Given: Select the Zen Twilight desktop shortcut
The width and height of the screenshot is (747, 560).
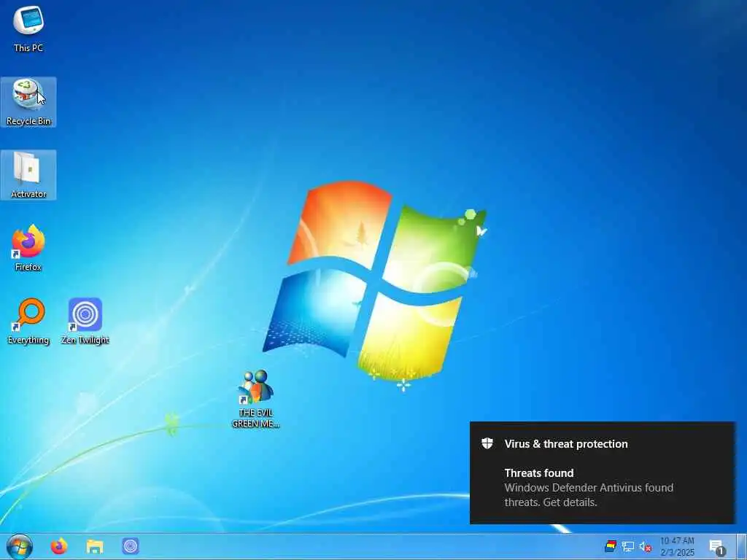Looking at the screenshot, I should coord(85,322).
